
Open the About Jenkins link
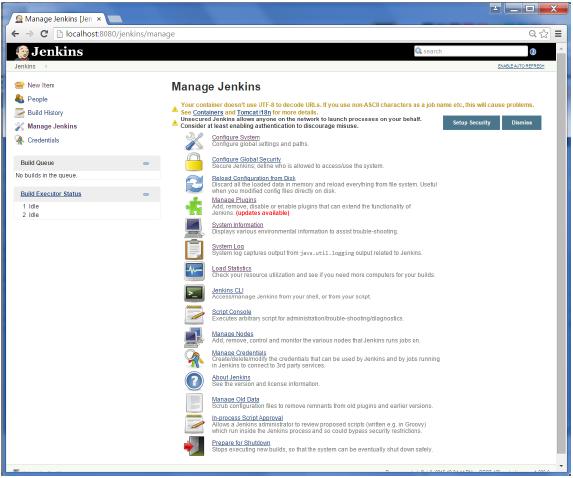coord(231,378)
